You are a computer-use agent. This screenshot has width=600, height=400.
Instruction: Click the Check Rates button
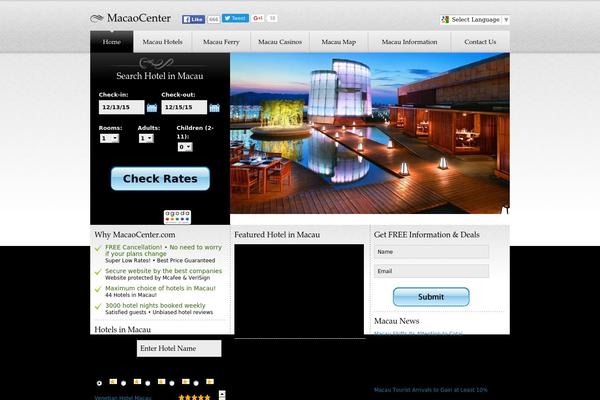tap(160, 179)
